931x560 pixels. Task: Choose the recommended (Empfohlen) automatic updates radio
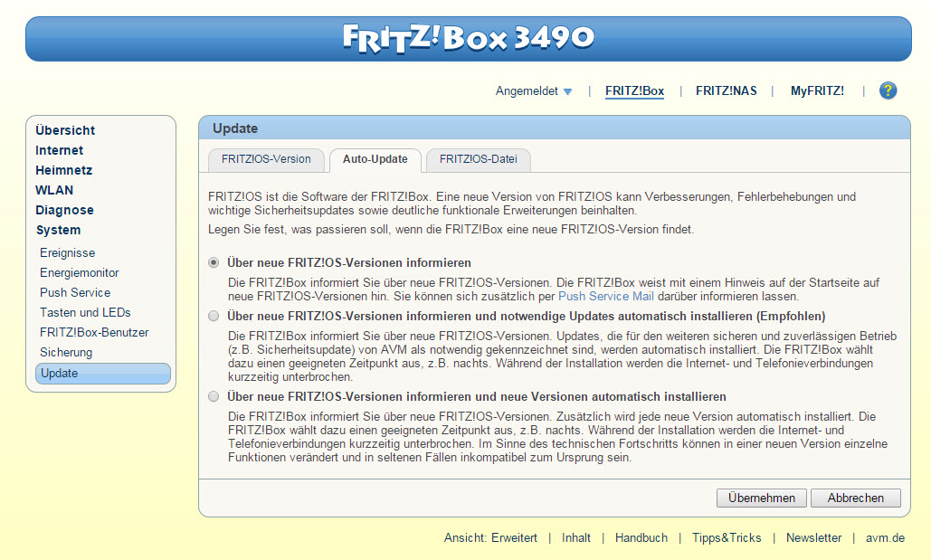click(x=214, y=316)
